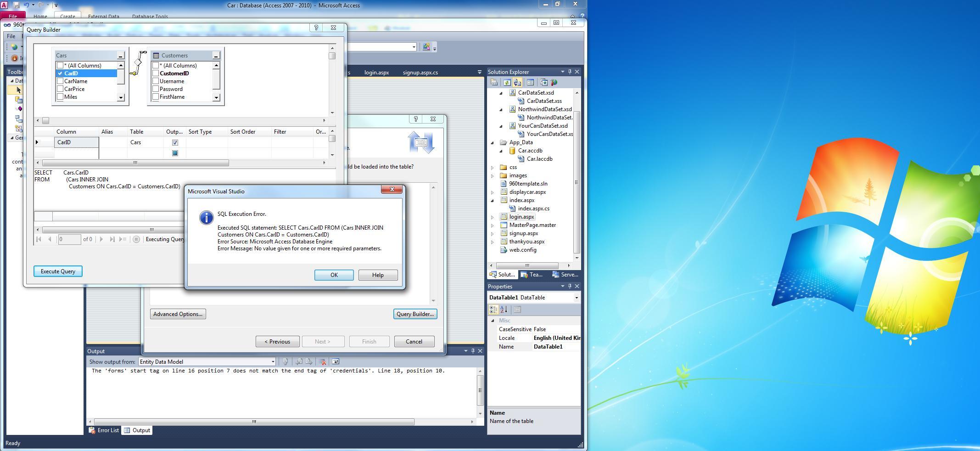Viewport: 980px width, 451px height.
Task: Click Clear All icon in Output panel
Action: 322,362
